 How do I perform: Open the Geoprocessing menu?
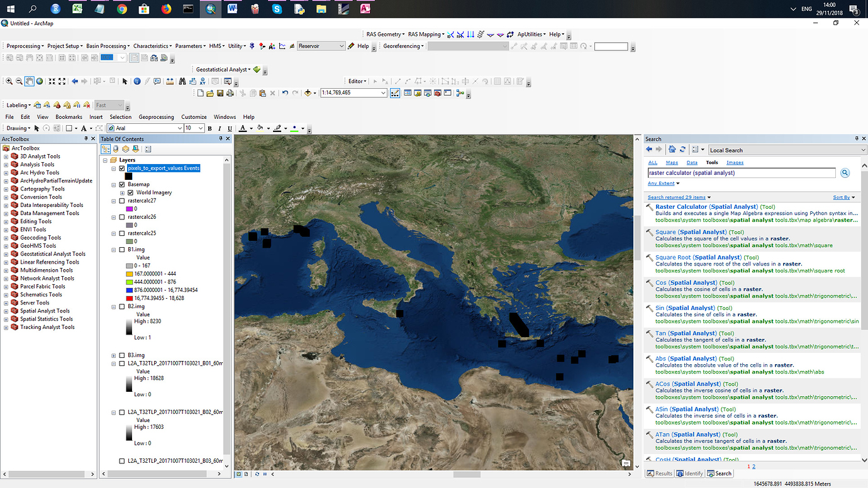[x=155, y=116]
